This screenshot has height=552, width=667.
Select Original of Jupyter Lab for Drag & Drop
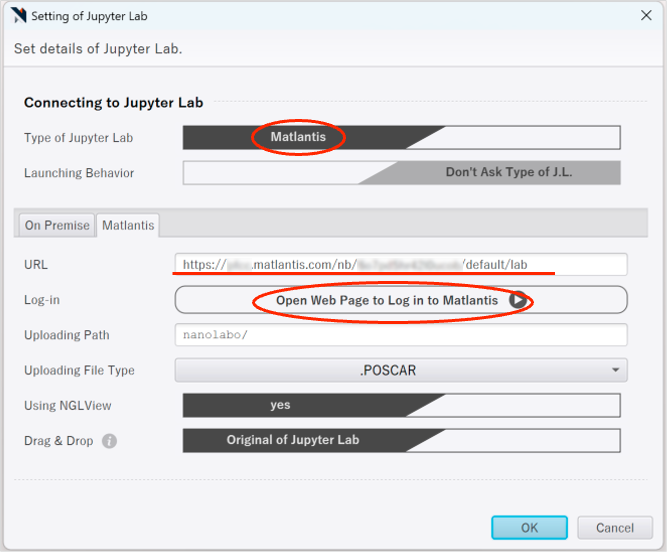click(292, 440)
